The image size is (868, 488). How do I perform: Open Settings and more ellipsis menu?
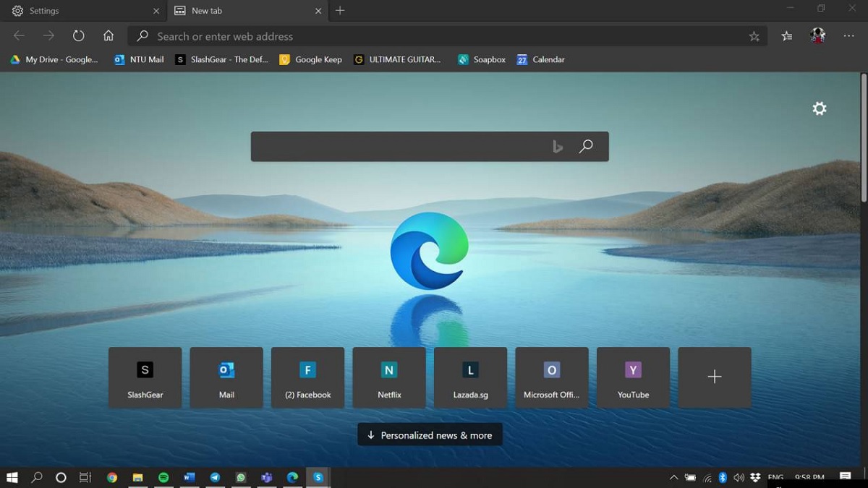849,36
